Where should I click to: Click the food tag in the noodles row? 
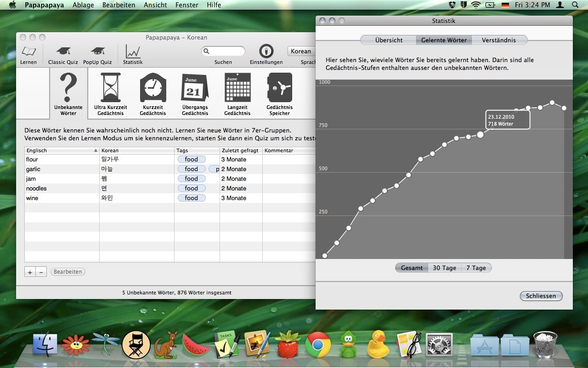click(x=192, y=189)
